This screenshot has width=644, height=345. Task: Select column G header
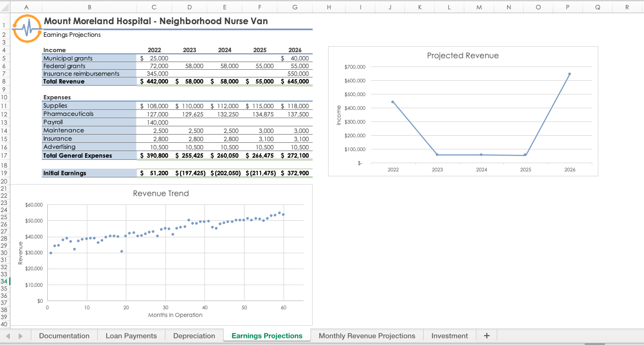(295, 7)
